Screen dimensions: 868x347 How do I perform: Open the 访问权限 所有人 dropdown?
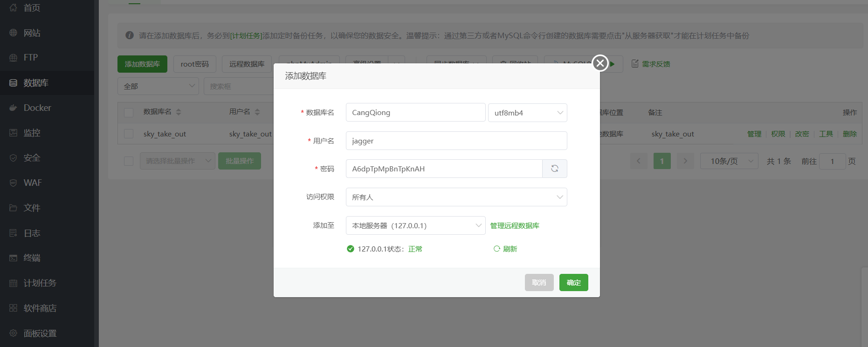tap(456, 197)
